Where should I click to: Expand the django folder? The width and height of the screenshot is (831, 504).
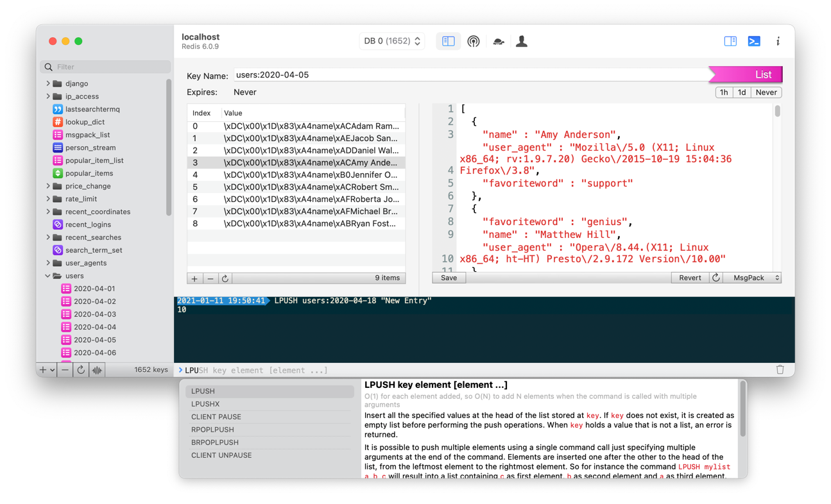click(48, 83)
